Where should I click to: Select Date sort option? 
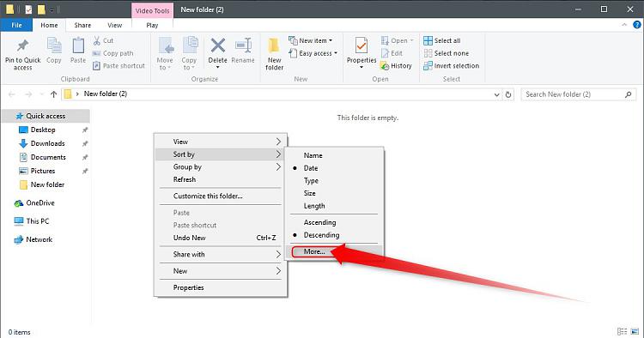tap(311, 168)
